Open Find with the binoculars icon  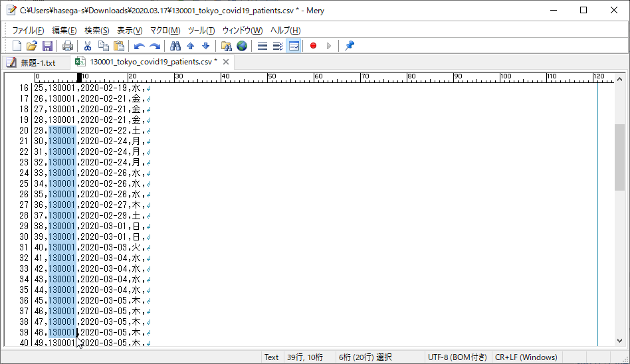tap(175, 46)
